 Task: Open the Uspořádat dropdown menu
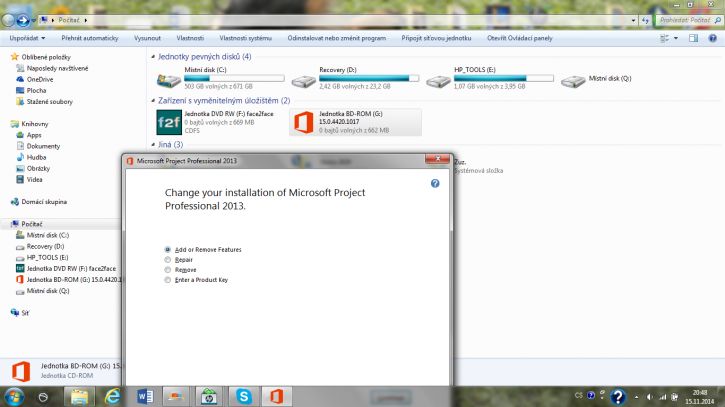point(27,38)
